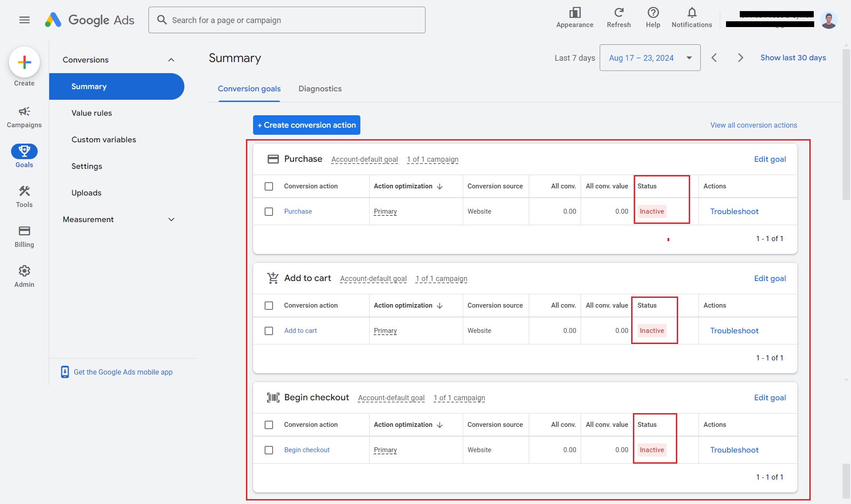Click Inactive status badge for Purchase
Viewport: 851px width, 504px height.
click(652, 211)
